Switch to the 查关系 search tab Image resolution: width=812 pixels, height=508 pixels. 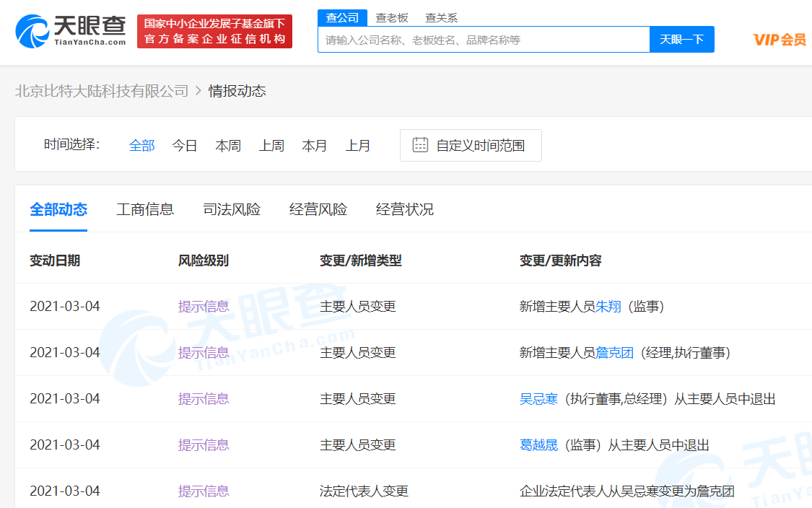441,18
